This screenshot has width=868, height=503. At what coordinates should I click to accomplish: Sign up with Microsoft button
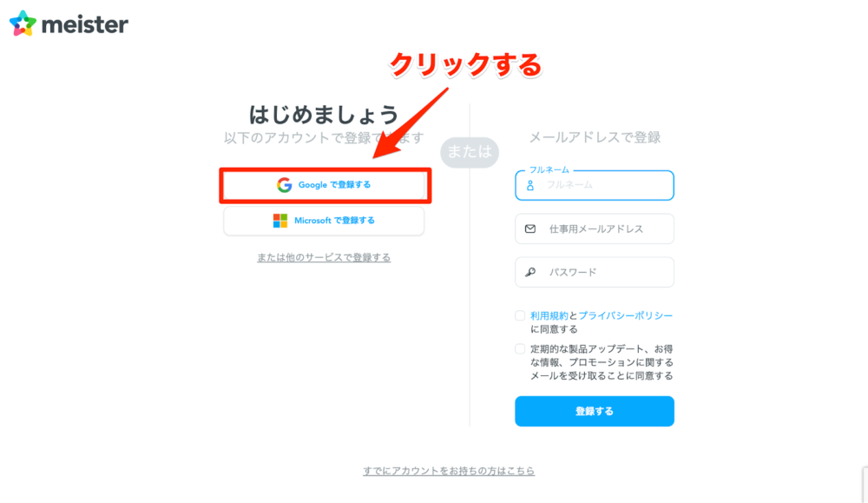[x=324, y=221]
